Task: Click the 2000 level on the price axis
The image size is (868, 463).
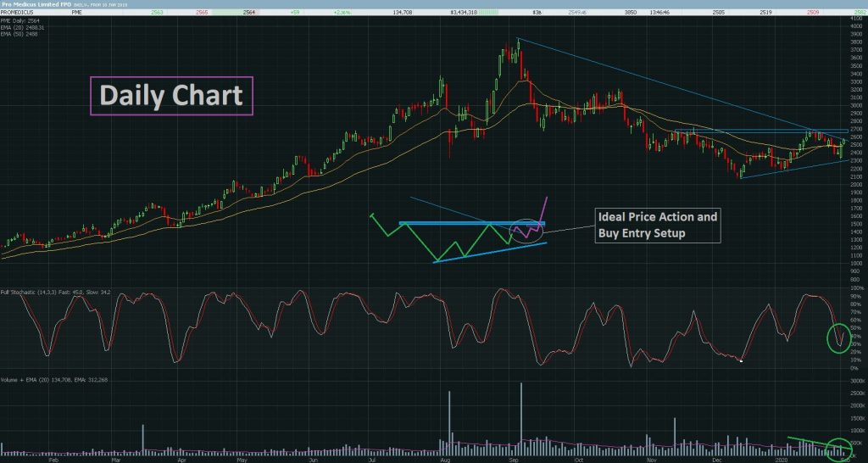Action: click(x=856, y=184)
